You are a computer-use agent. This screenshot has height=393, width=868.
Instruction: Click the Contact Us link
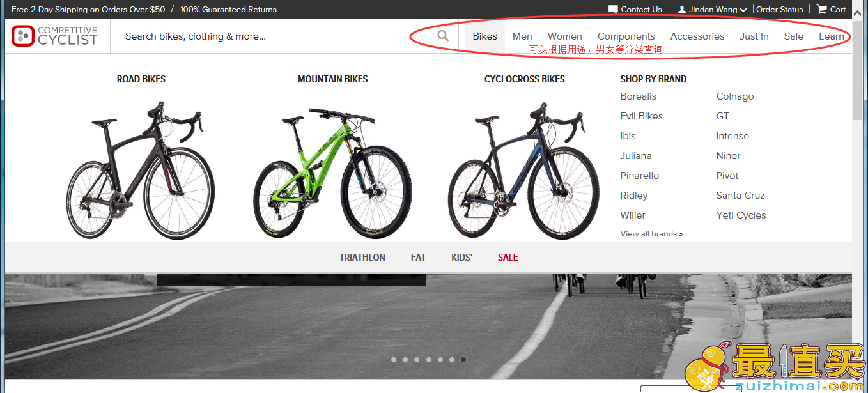coord(641,9)
